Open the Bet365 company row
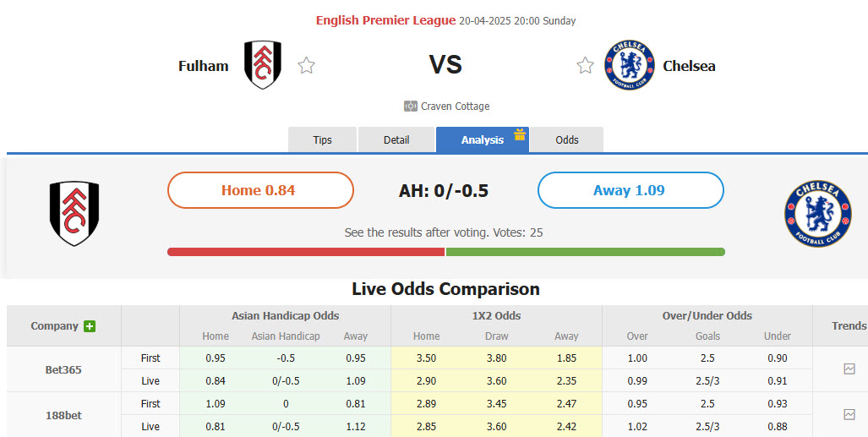The image size is (868, 437). click(x=63, y=369)
